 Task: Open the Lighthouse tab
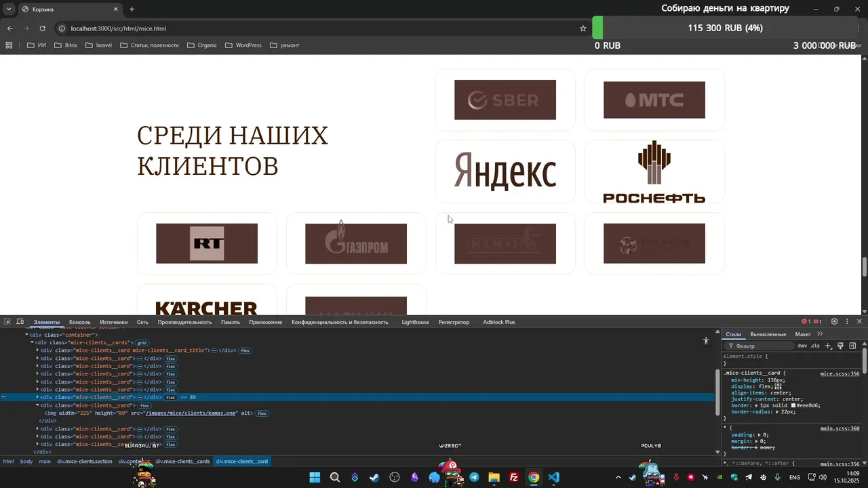[415, 322]
